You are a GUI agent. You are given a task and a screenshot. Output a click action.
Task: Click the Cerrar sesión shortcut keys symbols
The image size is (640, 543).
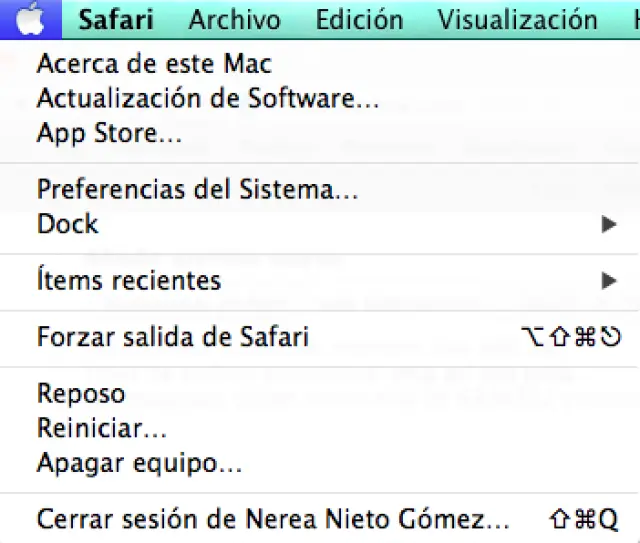click(585, 520)
